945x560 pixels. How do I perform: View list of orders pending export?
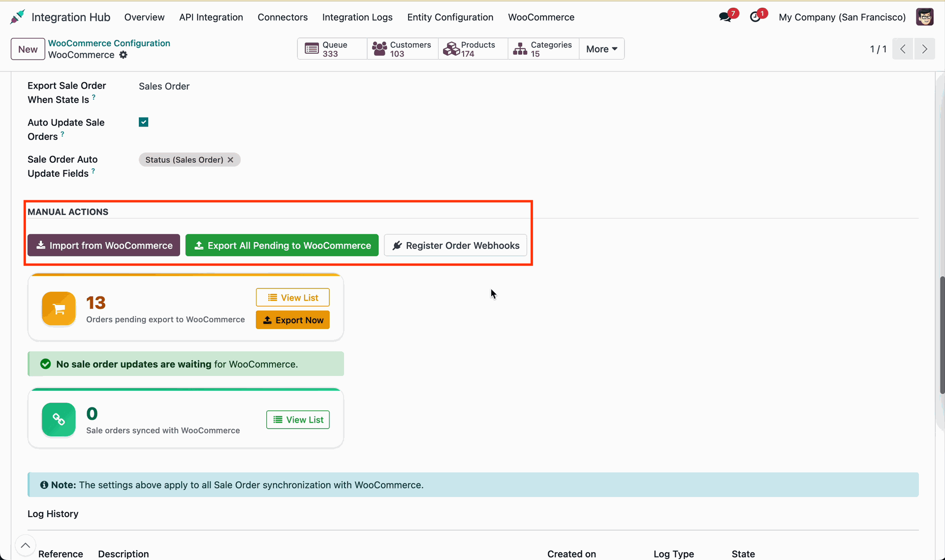click(x=293, y=297)
